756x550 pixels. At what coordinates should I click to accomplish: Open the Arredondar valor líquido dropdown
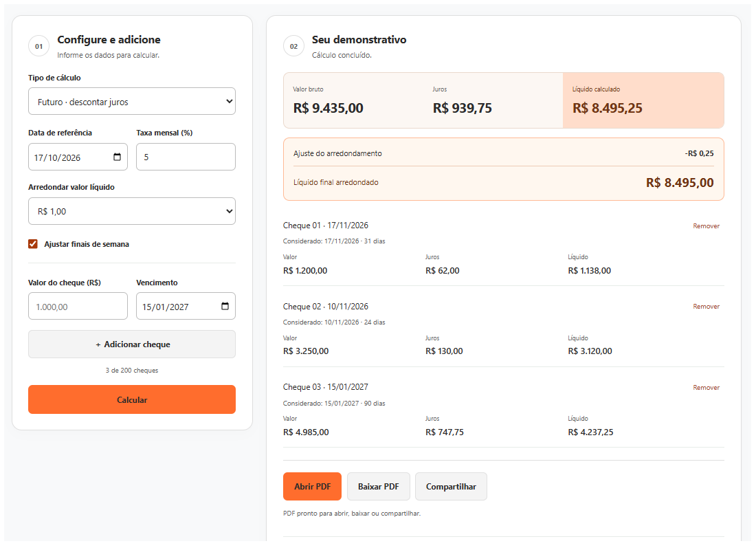132,211
